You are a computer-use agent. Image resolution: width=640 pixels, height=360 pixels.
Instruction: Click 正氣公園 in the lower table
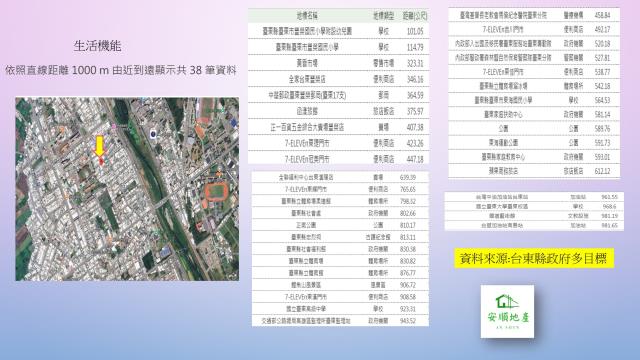coord(306,225)
